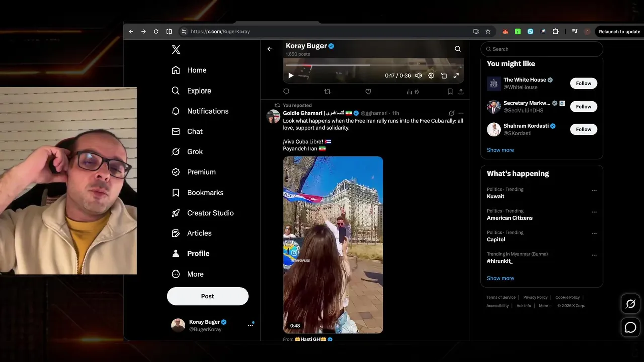The height and width of the screenshot is (362, 644).
Task: Open the three-dot menu on Goldie Ghamari's post
Action: [x=461, y=113]
